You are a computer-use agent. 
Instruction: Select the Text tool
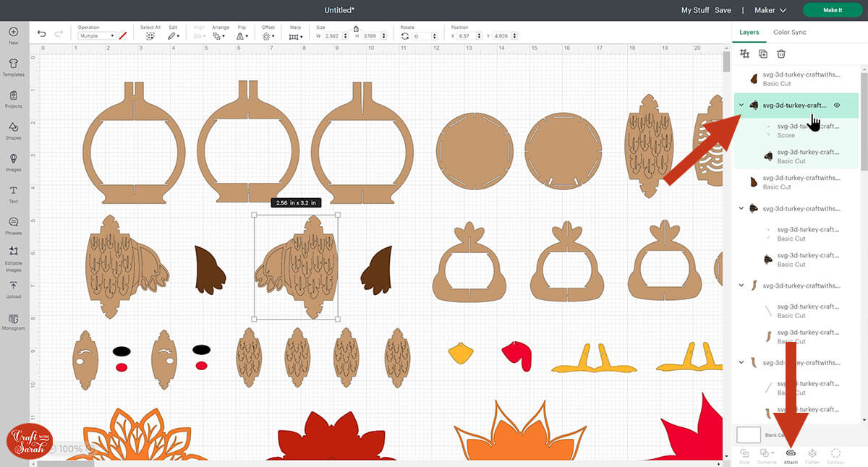(x=13, y=192)
